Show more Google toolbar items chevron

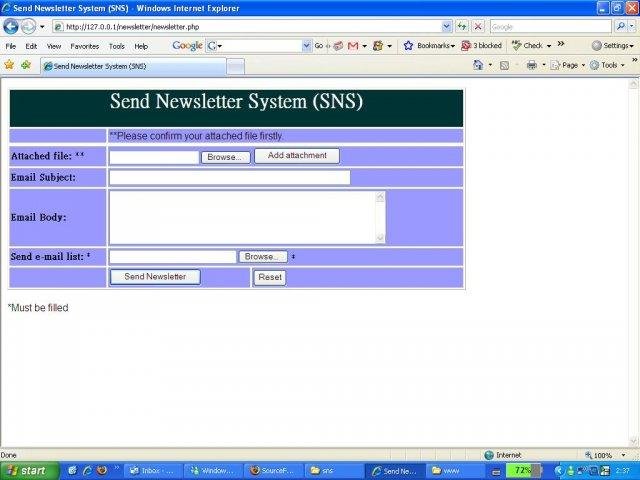561,44
